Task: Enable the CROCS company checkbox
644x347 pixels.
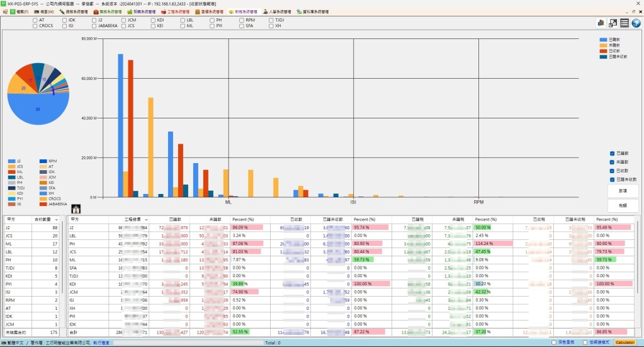Action: (x=35, y=26)
